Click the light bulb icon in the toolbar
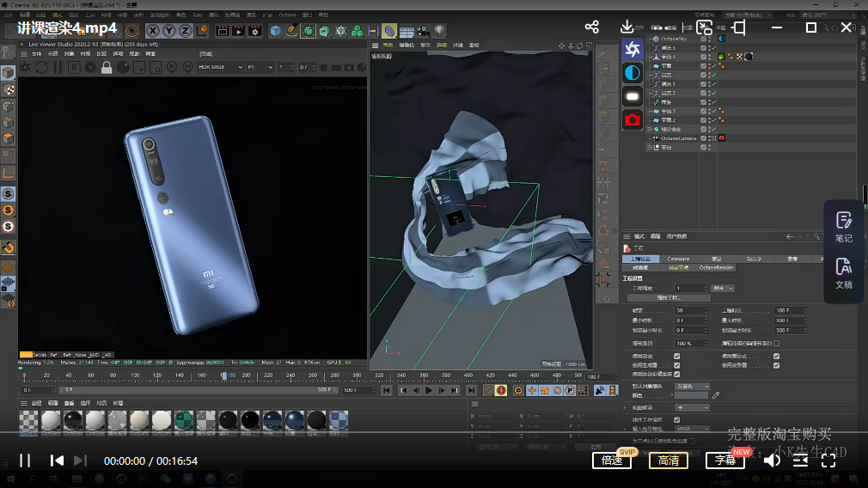The height and width of the screenshot is (488, 868). point(439,31)
